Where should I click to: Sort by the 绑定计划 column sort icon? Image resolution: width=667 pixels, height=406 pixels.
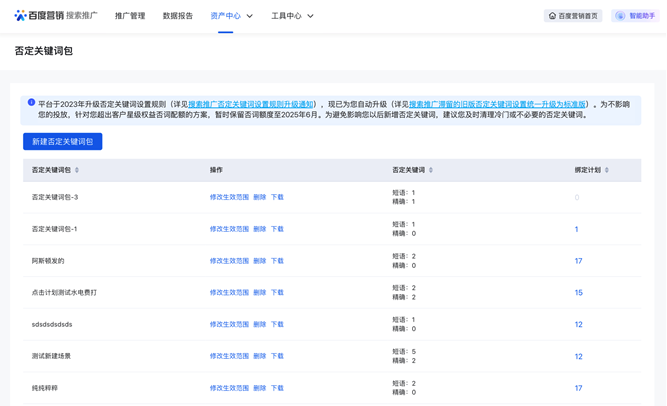(x=607, y=170)
